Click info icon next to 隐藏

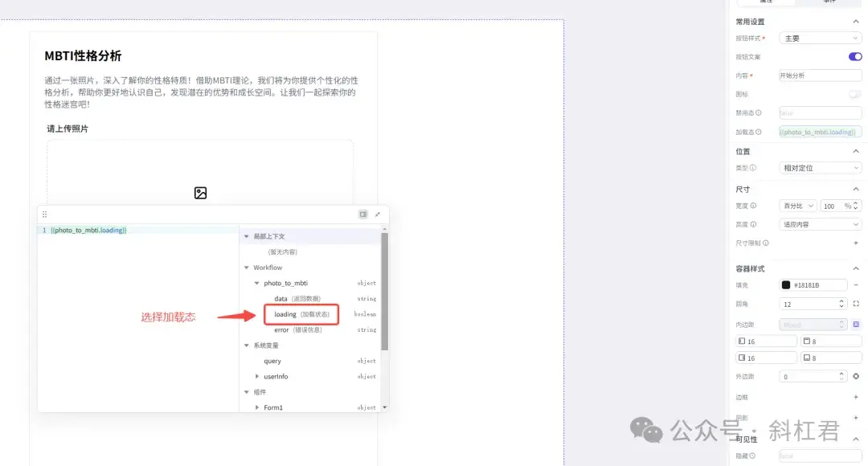point(752,456)
